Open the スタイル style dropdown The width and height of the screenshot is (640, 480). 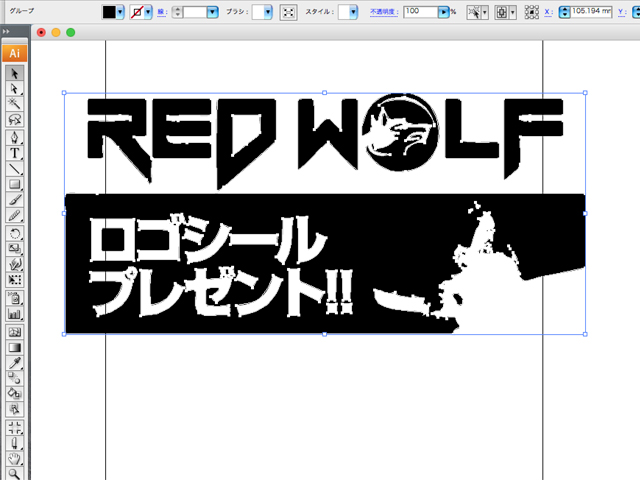pyautogui.click(x=353, y=12)
